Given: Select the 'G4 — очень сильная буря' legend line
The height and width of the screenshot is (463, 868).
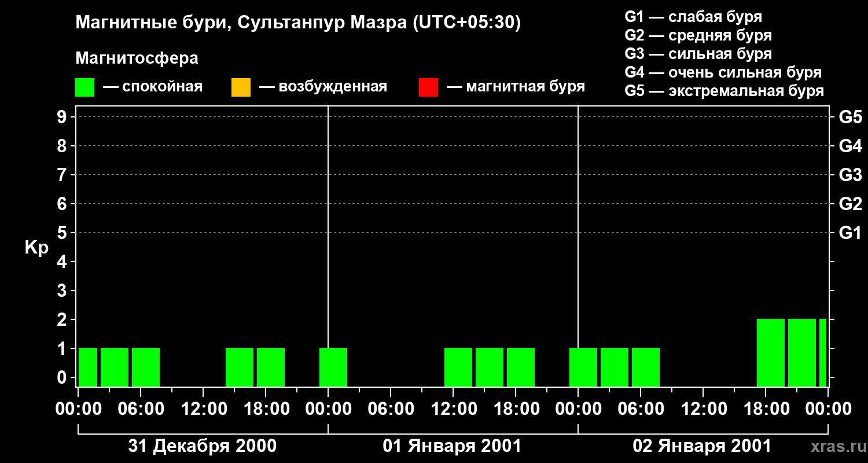Looking at the screenshot, I should click(723, 72).
